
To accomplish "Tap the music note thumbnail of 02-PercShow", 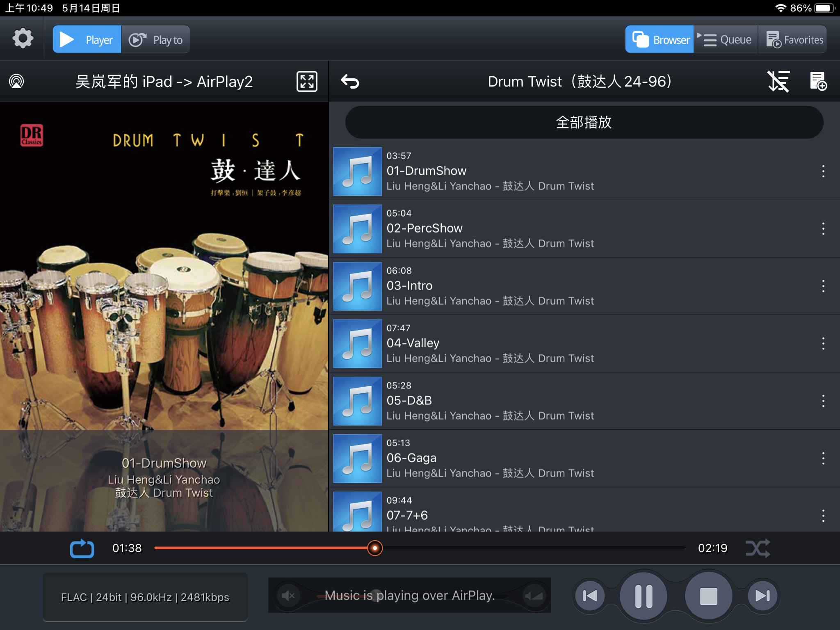I will click(x=358, y=229).
